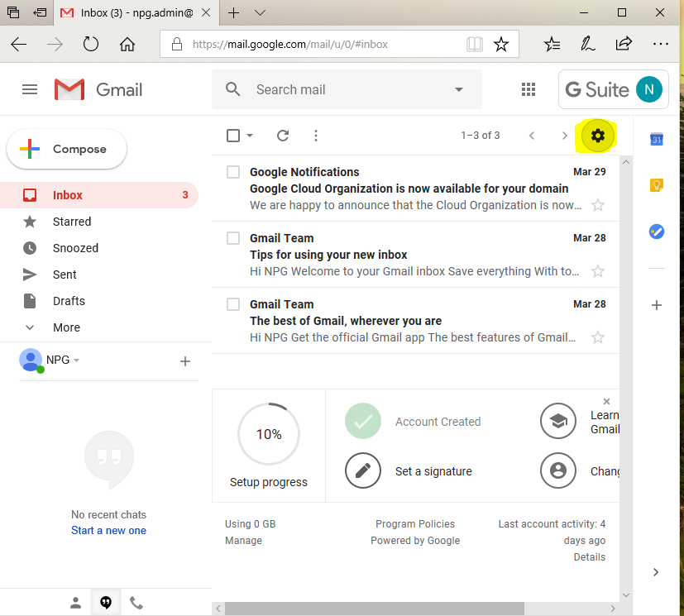
Task: Go to browser home page
Action: [127, 44]
